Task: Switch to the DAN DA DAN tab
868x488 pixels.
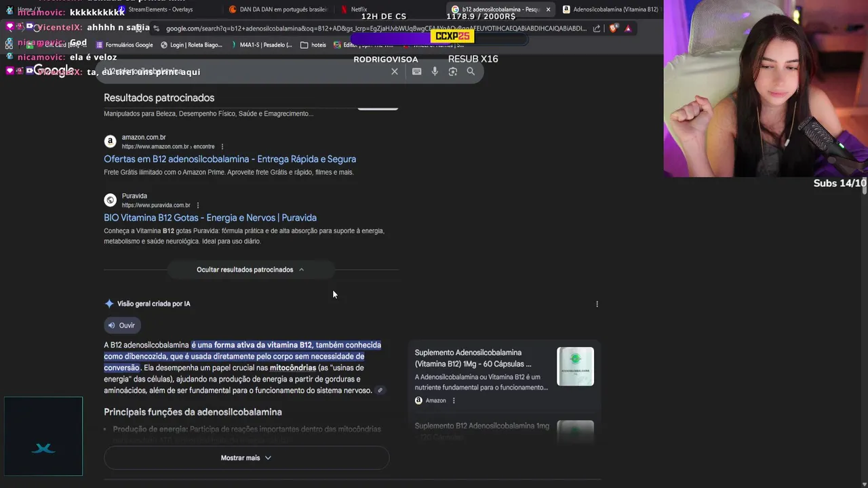Action: [278, 9]
